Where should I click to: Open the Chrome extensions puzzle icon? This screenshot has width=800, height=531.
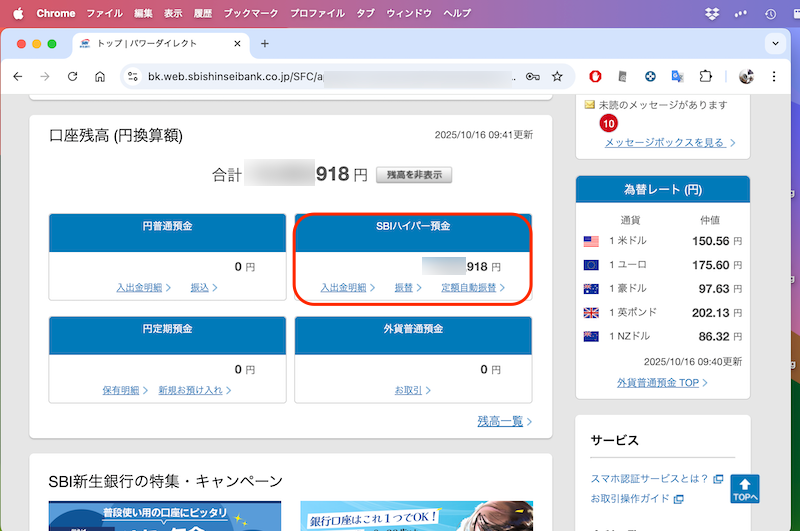(706, 76)
